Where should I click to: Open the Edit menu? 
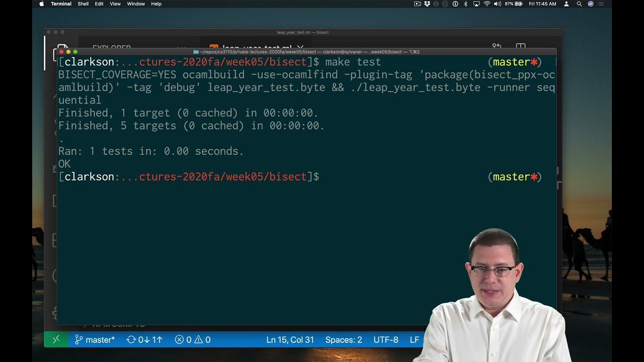click(x=99, y=4)
